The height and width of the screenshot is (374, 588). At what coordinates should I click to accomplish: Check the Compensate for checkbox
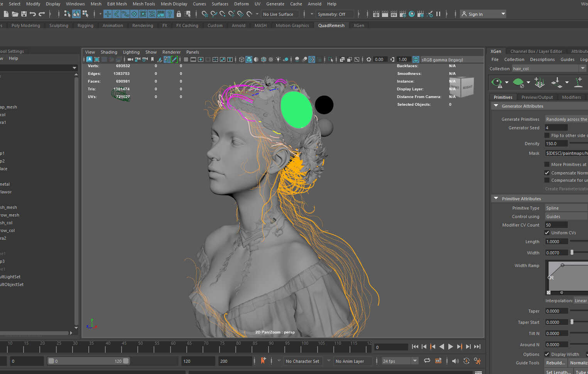(547, 180)
